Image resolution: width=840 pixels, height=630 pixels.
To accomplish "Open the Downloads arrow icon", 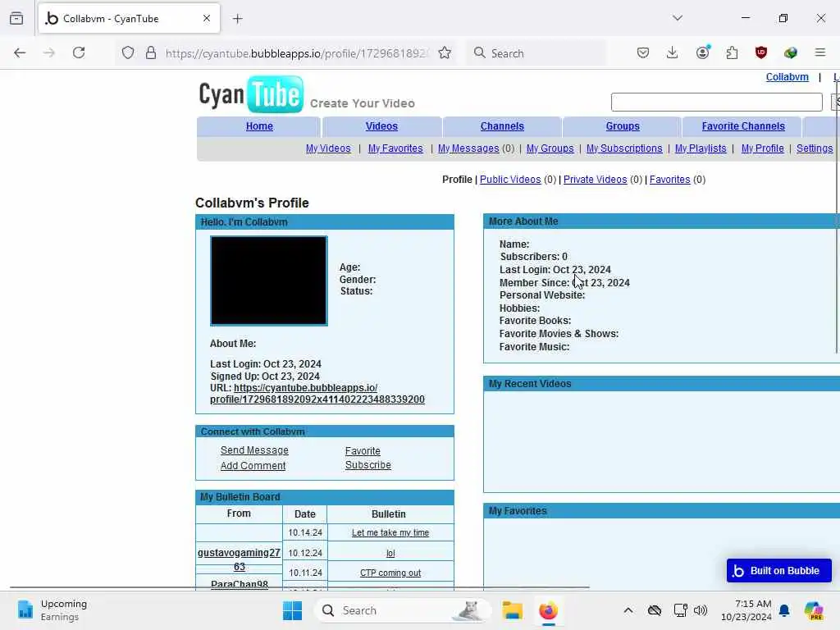I will 673,52.
